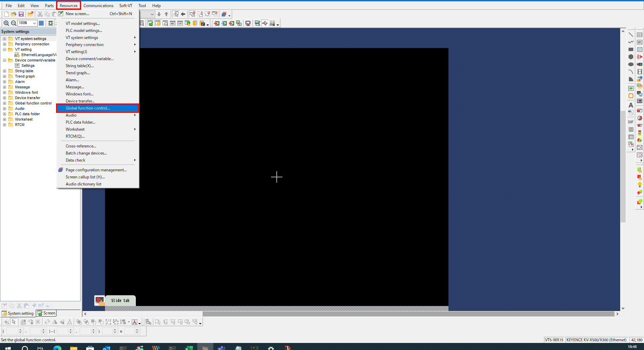Select the text 'A' tool
Image resolution: width=644 pixels, height=350 pixels.
tap(631, 105)
